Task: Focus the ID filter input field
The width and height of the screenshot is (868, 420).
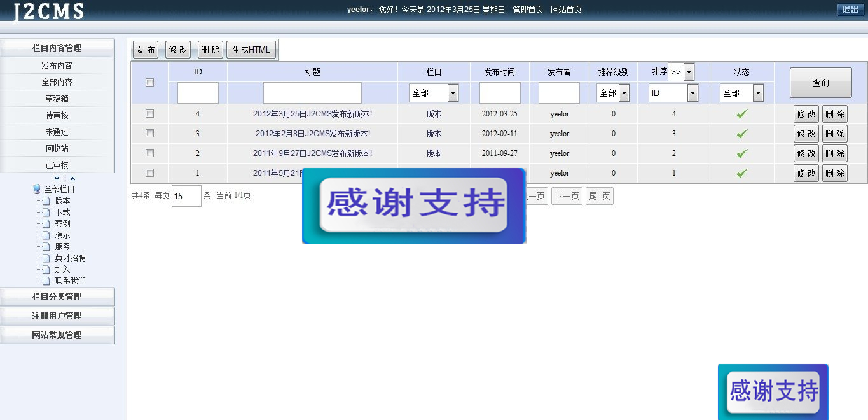Action: tap(198, 93)
